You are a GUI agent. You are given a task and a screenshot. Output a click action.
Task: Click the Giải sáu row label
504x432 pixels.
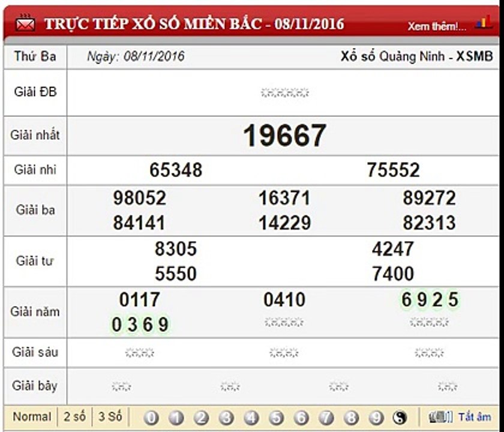click(x=35, y=352)
